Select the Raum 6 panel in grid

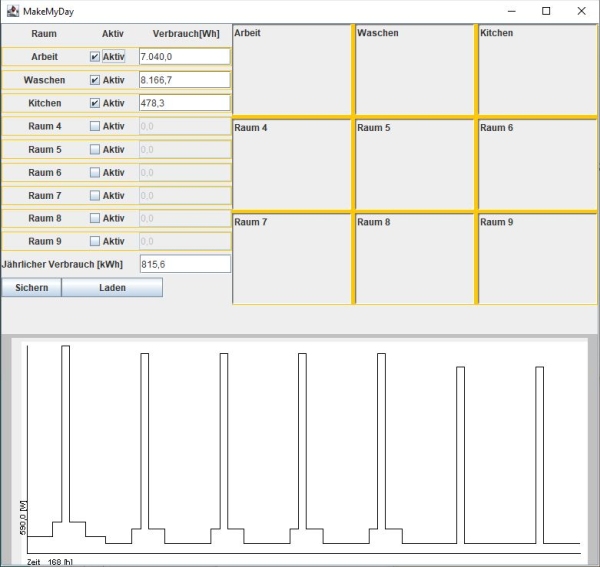coord(538,164)
